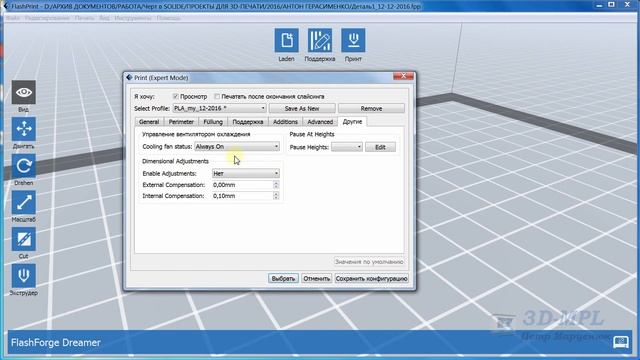Toggle the Просмотр preview checkbox
This screenshot has height=360, width=640.
176,96
